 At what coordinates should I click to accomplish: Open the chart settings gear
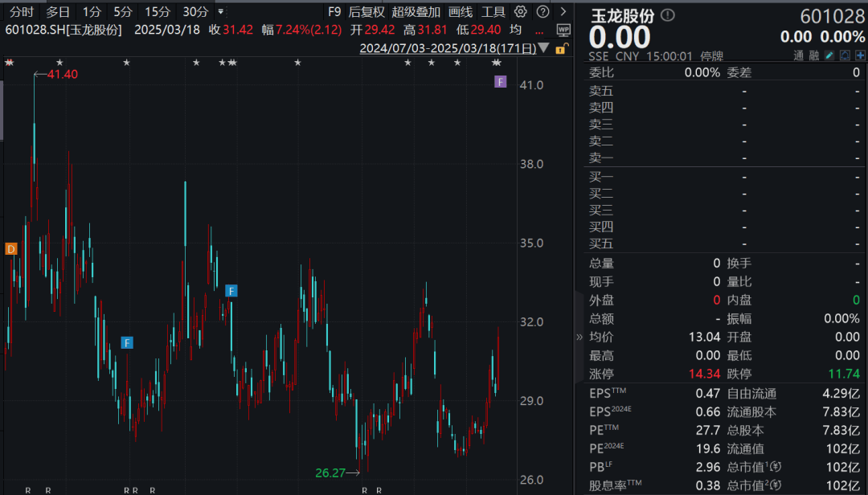[520, 11]
